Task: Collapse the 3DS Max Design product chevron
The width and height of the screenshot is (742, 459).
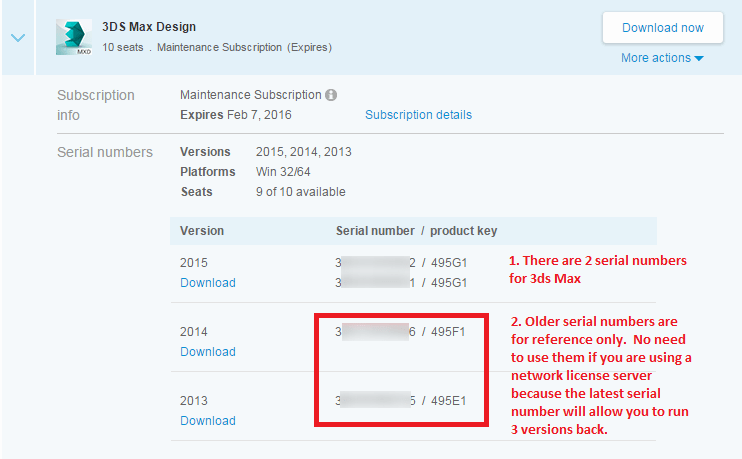Action: click(x=18, y=37)
